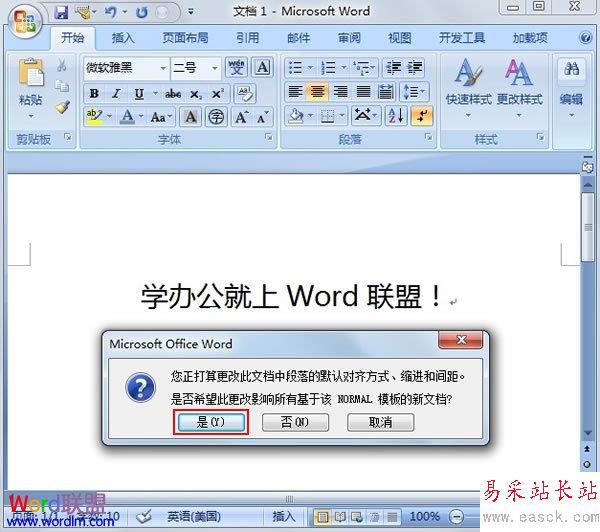Open the 加载项 tab
The height and width of the screenshot is (532, 600).
530,38
